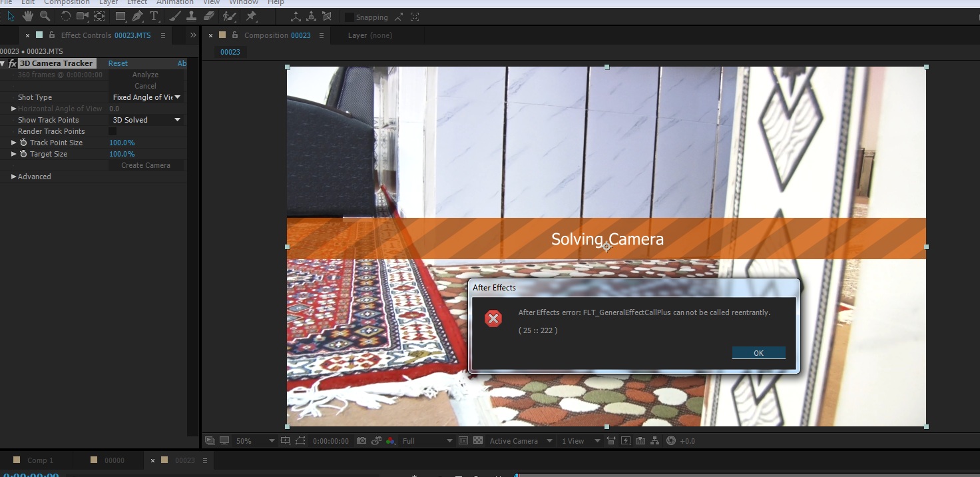Toggle the Target Size stopwatch
Screen dimensions: 980x477
pos(23,154)
